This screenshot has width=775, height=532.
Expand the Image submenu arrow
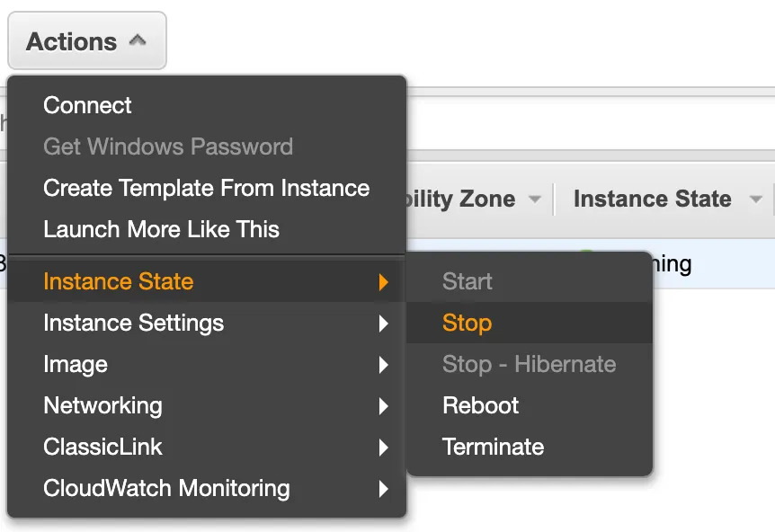pyautogui.click(x=384, y=365)
